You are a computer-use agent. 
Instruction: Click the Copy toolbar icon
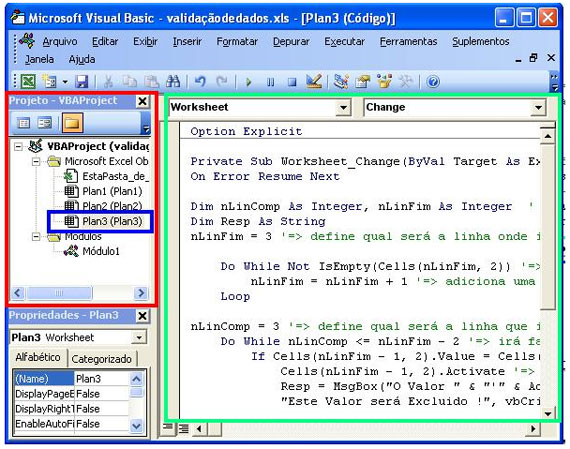pos(129,81)
